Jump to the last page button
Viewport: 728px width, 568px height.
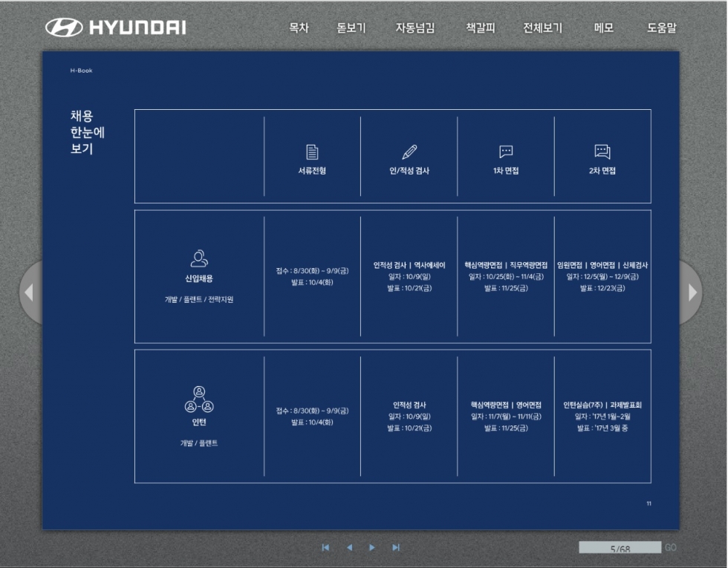(x=396, y=548)
